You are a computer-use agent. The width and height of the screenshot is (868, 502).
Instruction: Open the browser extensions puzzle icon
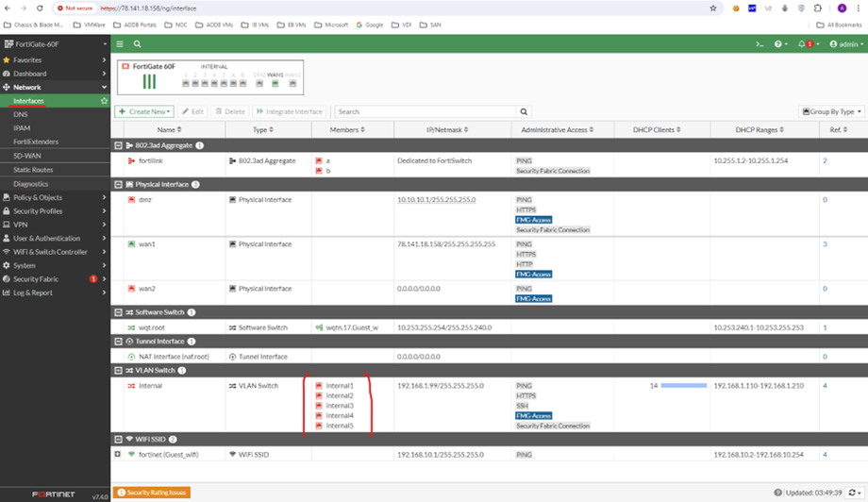[x=818, y=8]
